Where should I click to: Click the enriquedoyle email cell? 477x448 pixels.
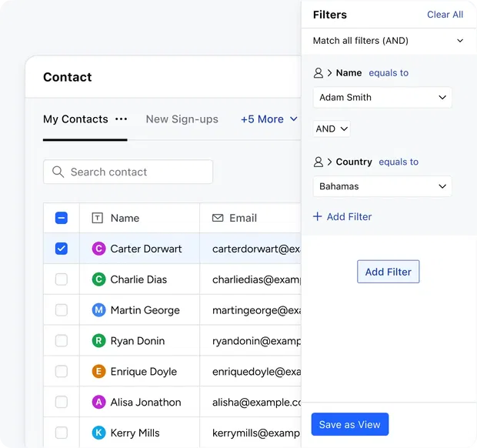tap(250, 371)
